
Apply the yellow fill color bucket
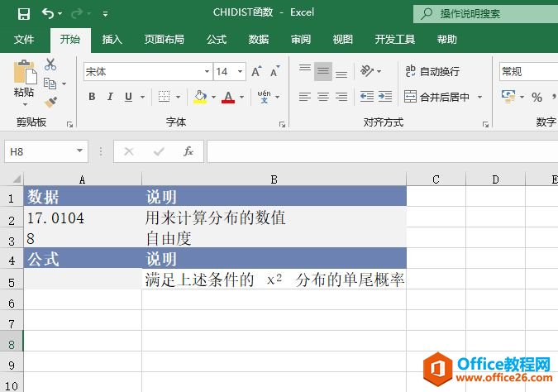200,97
